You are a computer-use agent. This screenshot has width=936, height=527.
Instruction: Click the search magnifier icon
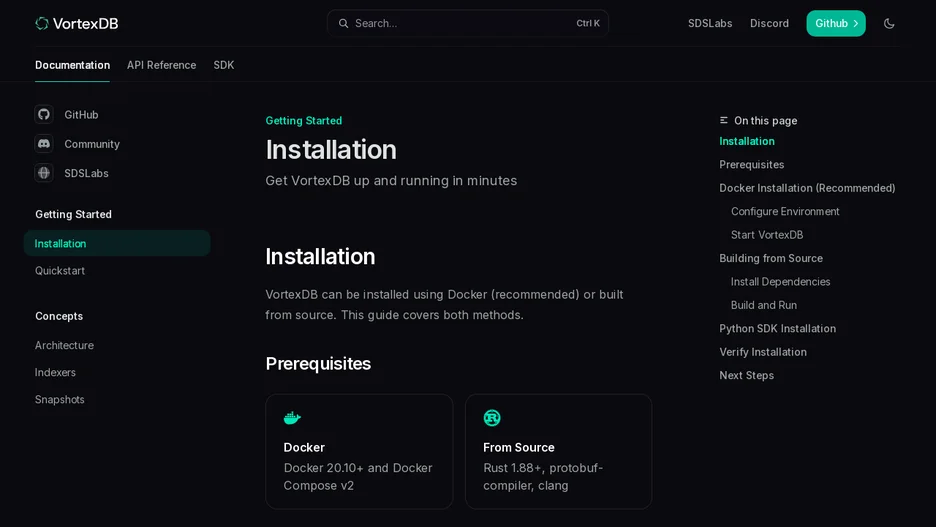click(343, 23)
